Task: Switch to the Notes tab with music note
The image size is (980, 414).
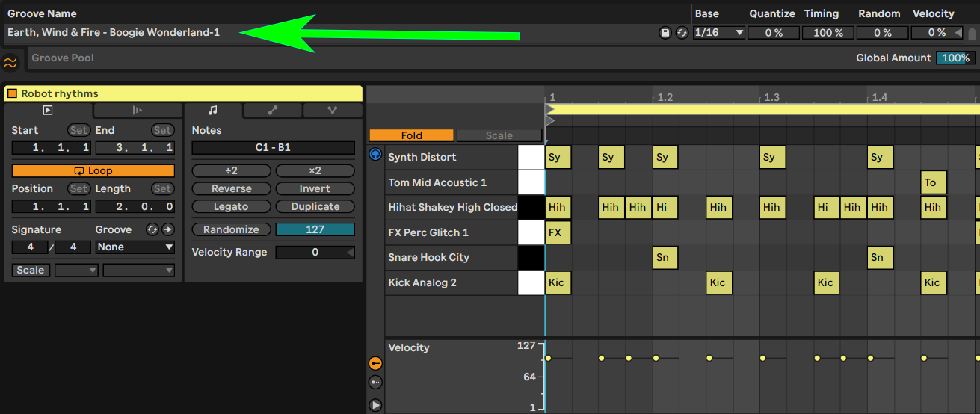Action: click(213, 111)
